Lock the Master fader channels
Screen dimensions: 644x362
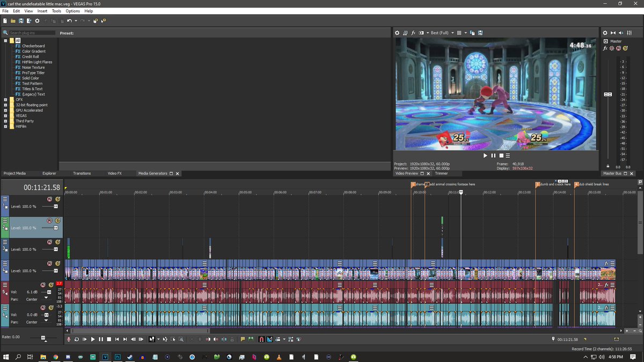pos(608,166)
